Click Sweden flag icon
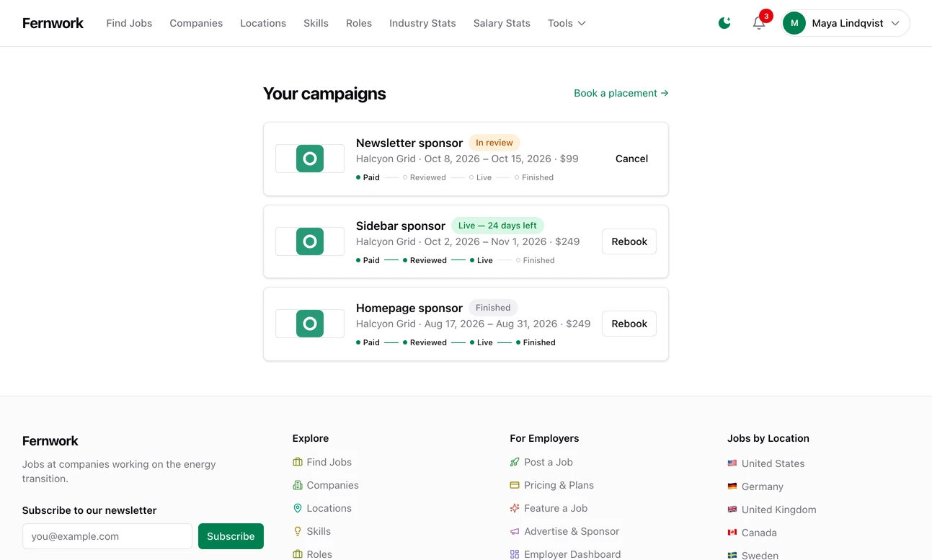This screenshot has width=932, height=560. [732, 556]
